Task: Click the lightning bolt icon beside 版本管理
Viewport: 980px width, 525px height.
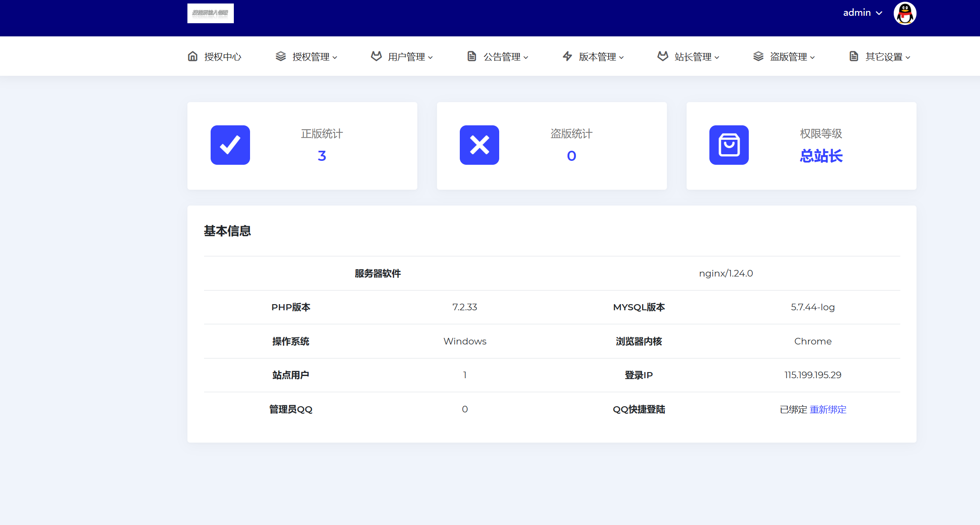Action: click(567, 56)
